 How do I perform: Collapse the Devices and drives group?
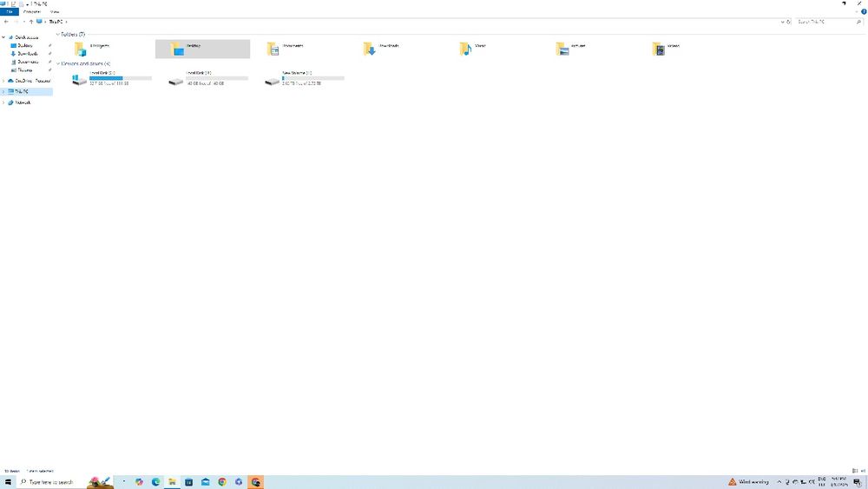pyautogui.click(x=57, y=63)
